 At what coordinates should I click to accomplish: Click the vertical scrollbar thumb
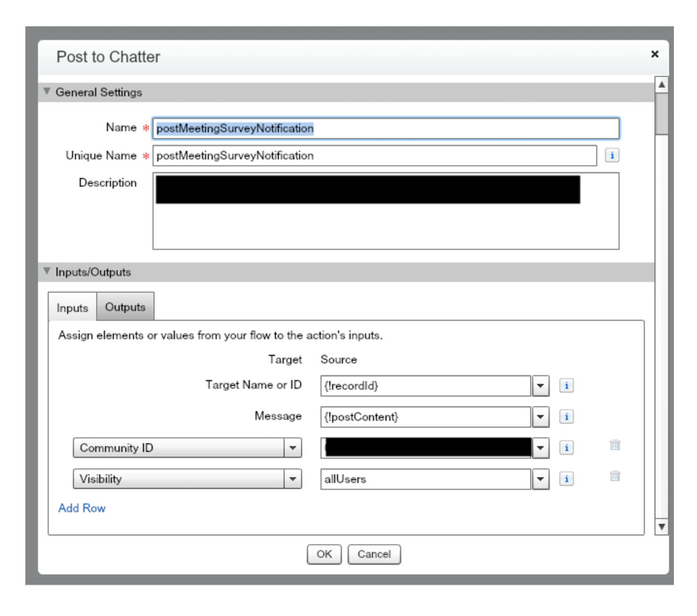662,113
